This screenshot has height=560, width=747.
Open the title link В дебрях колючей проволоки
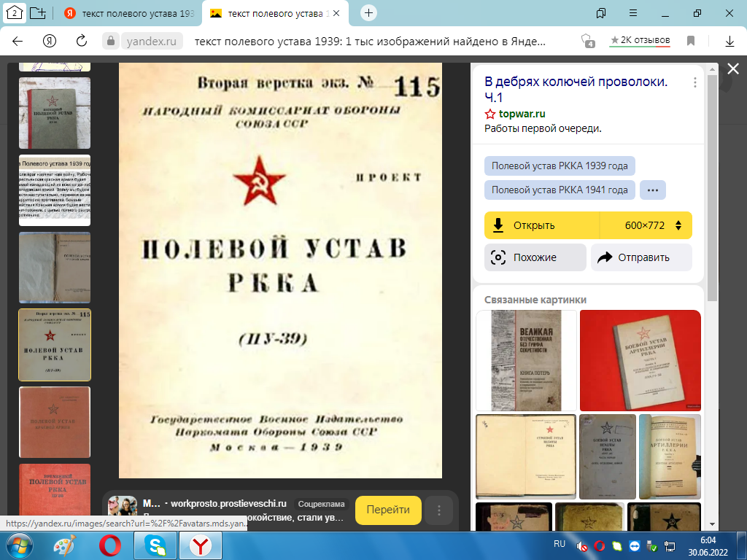[x=576, y=89]
